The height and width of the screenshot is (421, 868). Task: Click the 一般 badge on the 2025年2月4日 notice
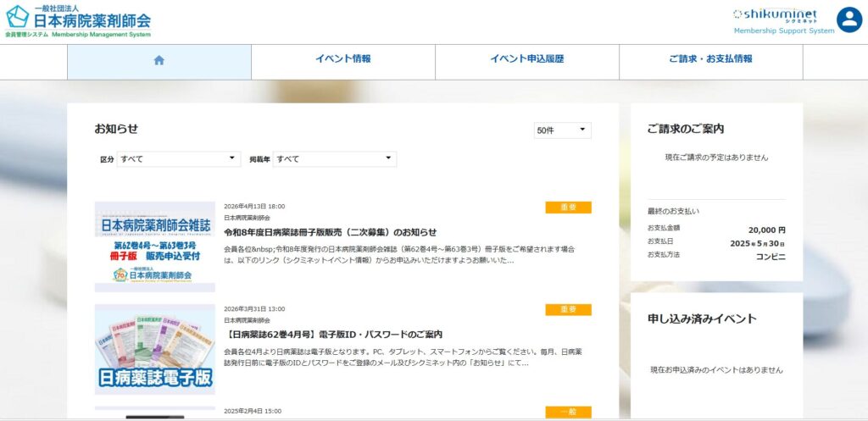[568, 413]
